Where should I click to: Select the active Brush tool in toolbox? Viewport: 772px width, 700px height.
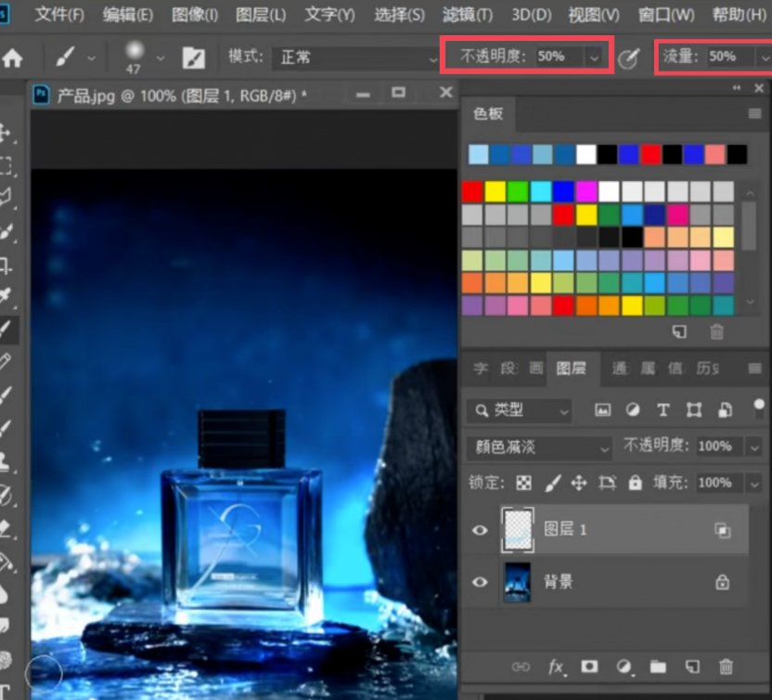[6, 329]
